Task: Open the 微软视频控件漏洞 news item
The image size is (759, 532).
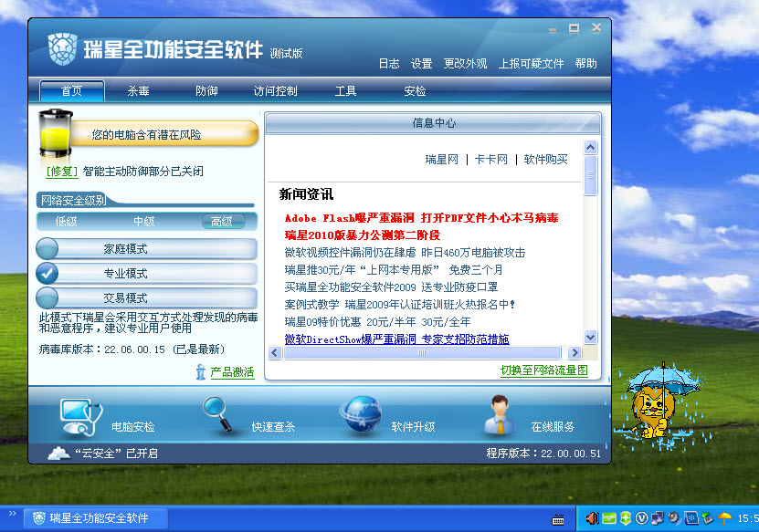Action: click(x=405, y=253)
